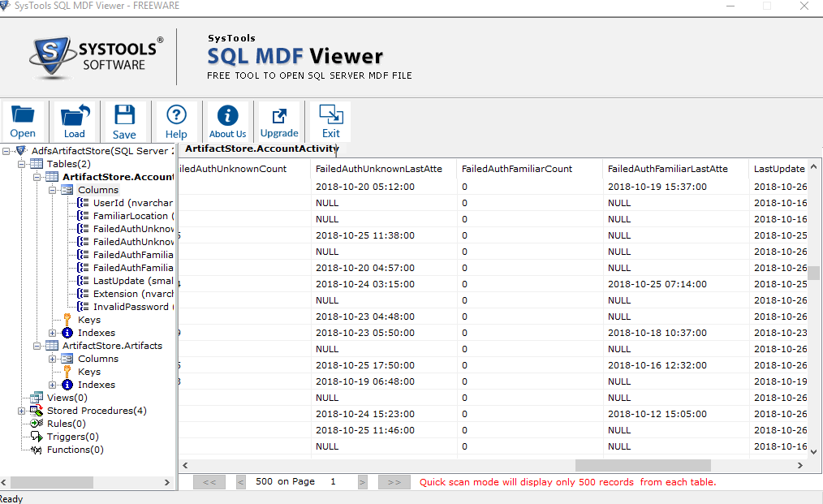This screenshot has width=823, height=504.
Task: Click the data grid vertical scrollbar thumb
Action: (x=813, y=273)
